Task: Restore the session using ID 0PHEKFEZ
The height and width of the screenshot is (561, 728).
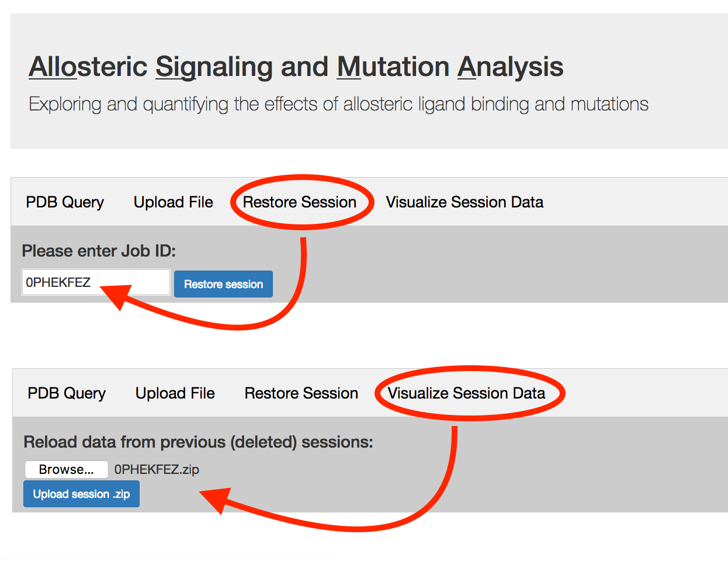Action: tap(223, 284)
